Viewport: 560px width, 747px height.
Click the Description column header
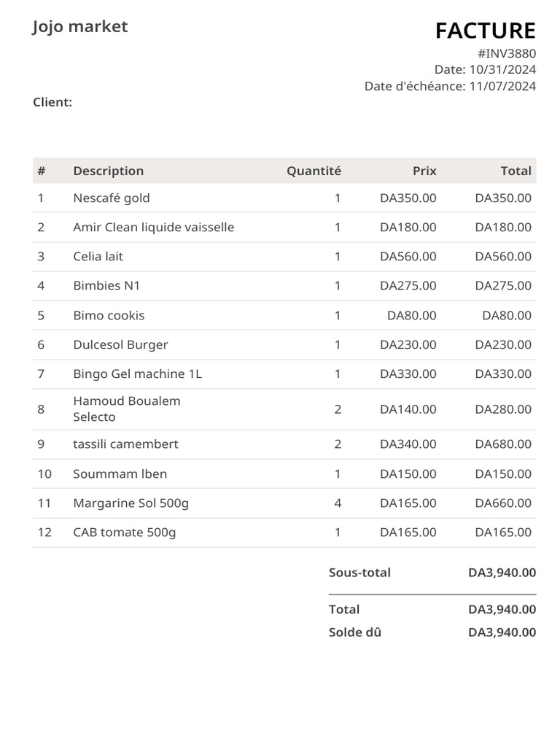click(x=109, y=171)
